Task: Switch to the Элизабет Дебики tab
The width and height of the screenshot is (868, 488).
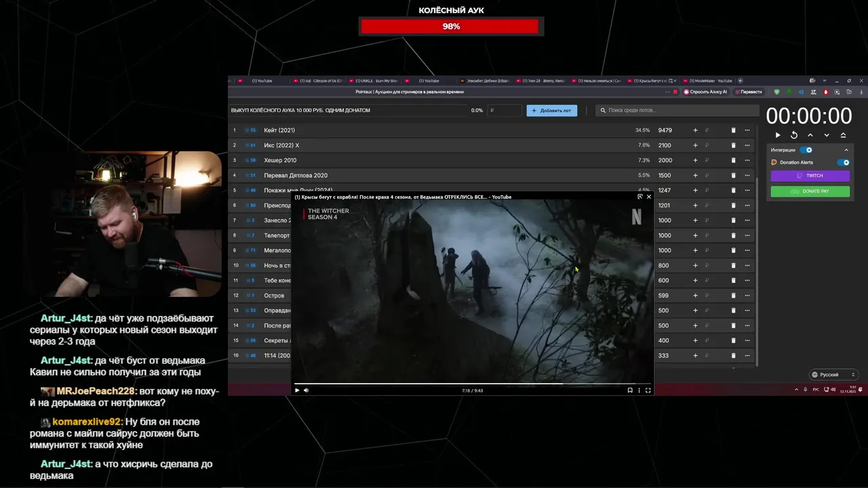Action: click(484, 81)
